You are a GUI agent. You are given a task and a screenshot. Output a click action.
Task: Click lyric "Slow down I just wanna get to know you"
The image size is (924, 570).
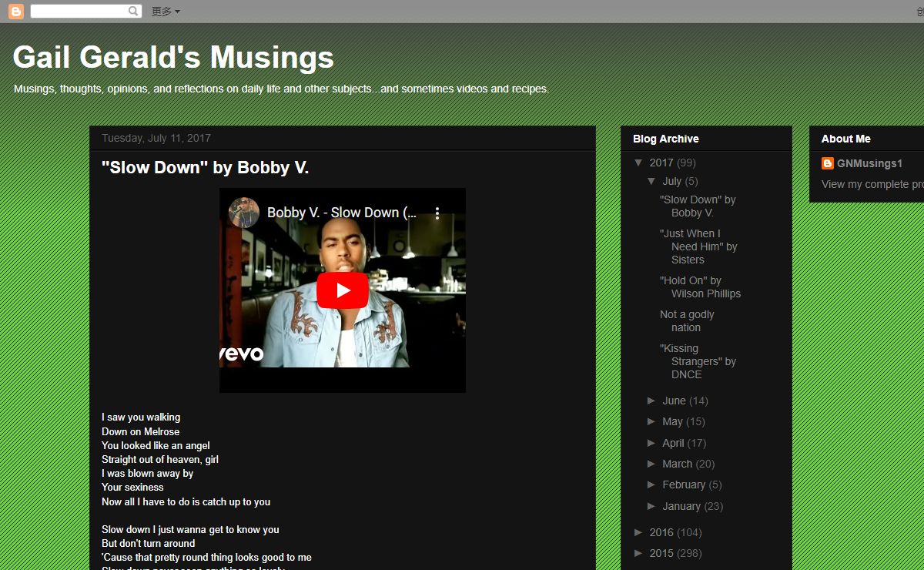tap(190, 529)
